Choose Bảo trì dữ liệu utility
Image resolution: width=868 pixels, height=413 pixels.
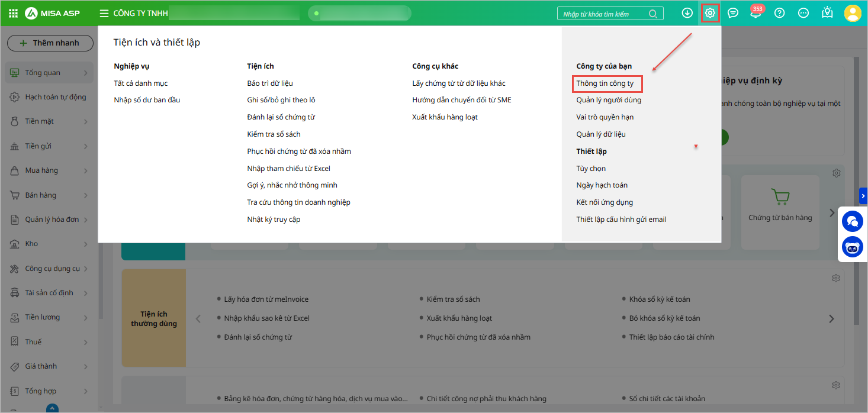coord(270,83)
